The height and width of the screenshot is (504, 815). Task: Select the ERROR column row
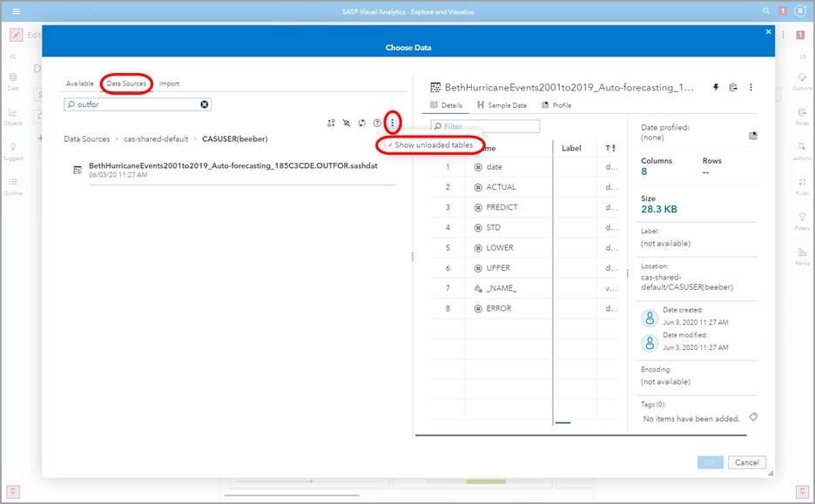pyautogui.click(x=524, y=308)
